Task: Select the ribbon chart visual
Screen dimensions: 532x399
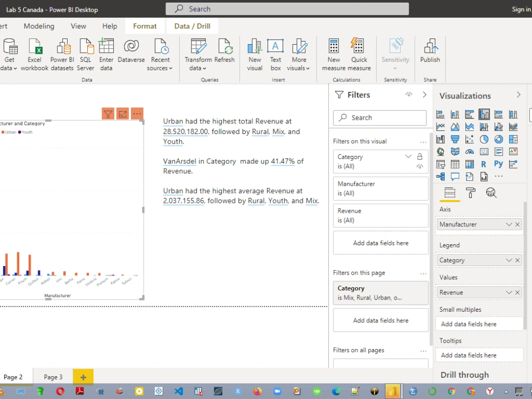Action: point(513,127)
